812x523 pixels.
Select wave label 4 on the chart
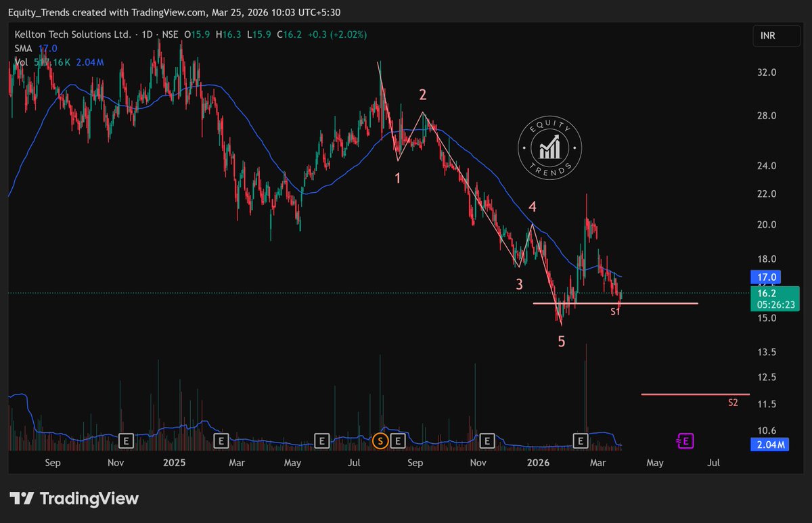(x=533, y=206)
